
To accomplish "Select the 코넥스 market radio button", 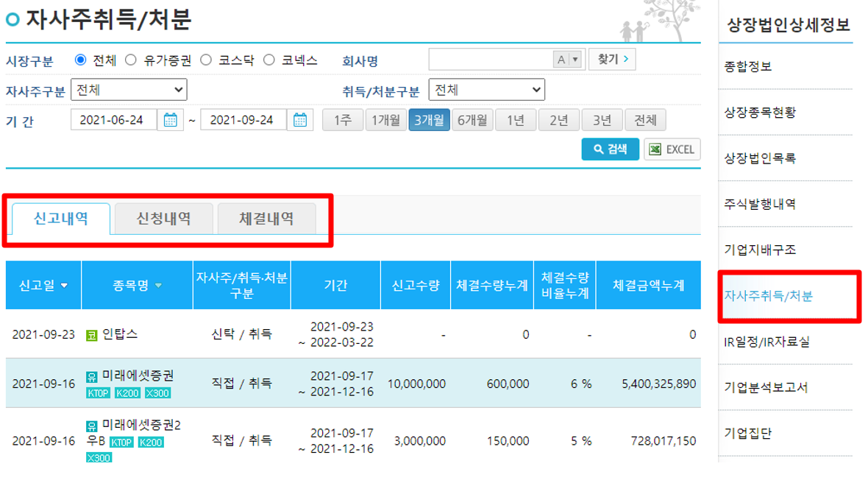I will (269, 60).
